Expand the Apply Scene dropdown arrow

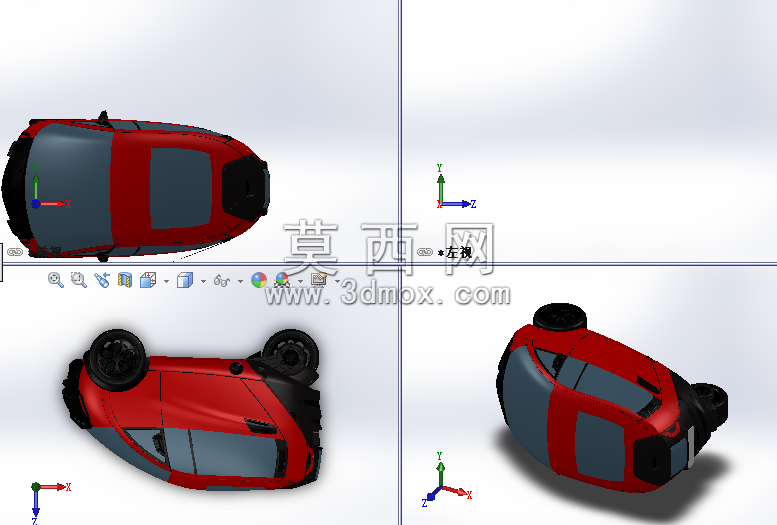pos(300,282)
